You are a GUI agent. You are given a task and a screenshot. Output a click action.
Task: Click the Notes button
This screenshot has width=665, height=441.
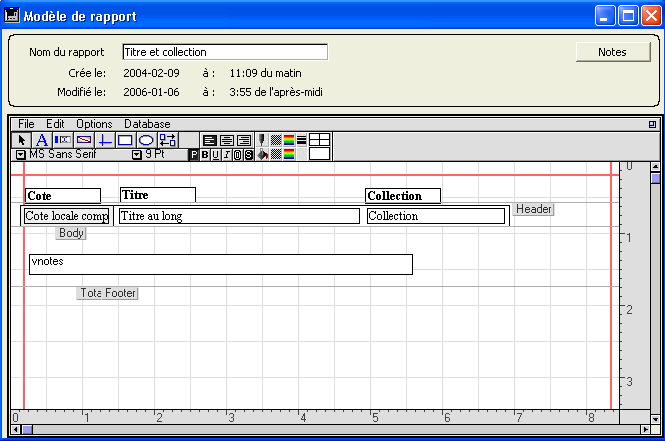(612, 52)
